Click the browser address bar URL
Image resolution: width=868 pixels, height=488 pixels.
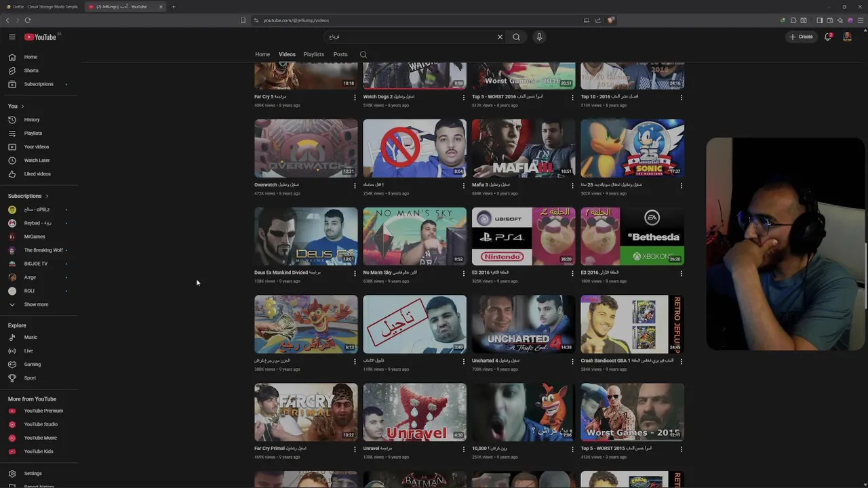(296, 20)
